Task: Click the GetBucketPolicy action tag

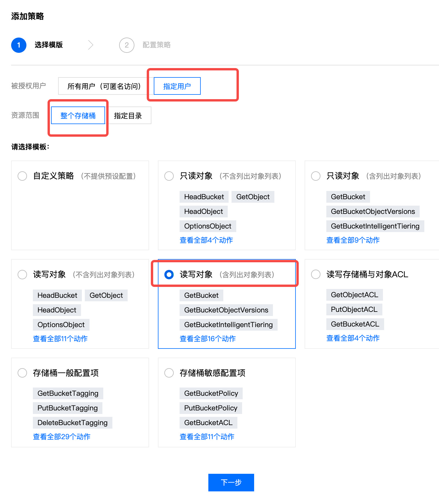Action: click(211, 393)
